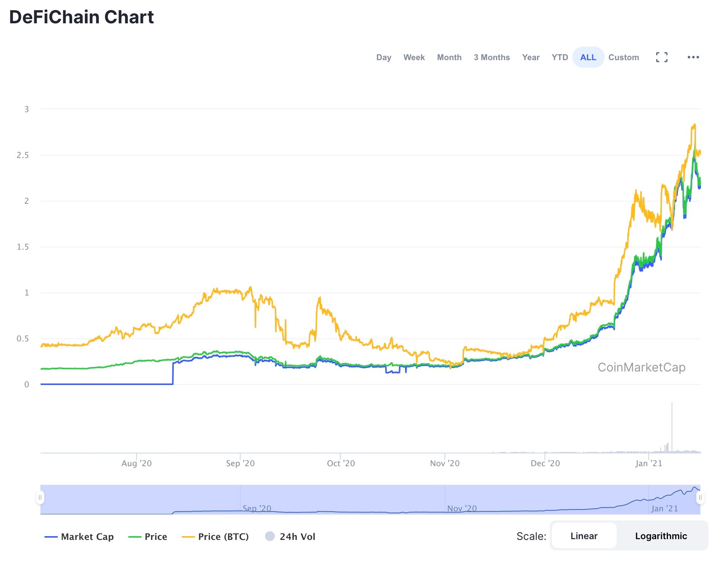The image size is (728, 579).
Task: Toggle the Price series in legend
Action: pos(147,537)
